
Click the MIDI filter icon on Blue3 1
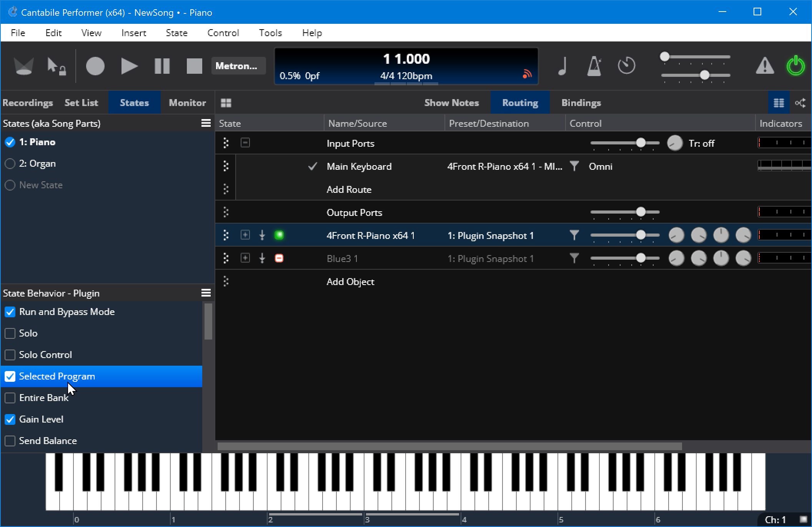(x=574, y=258)
